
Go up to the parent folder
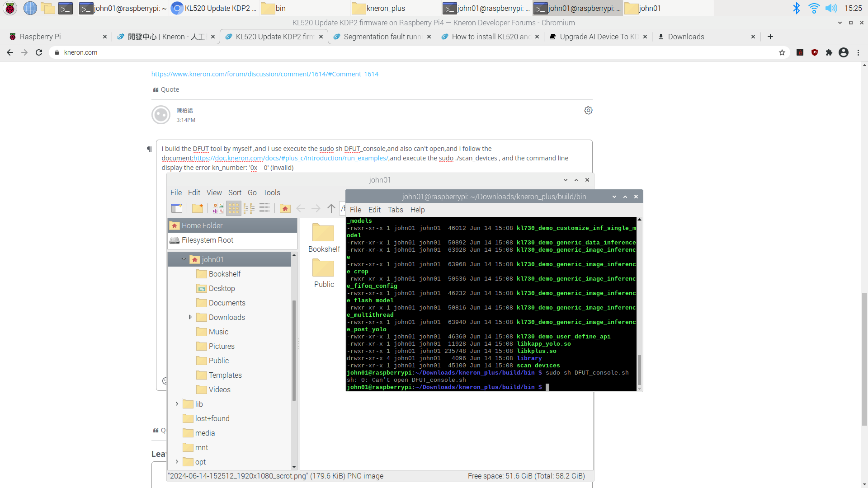[x=331, y=208]
